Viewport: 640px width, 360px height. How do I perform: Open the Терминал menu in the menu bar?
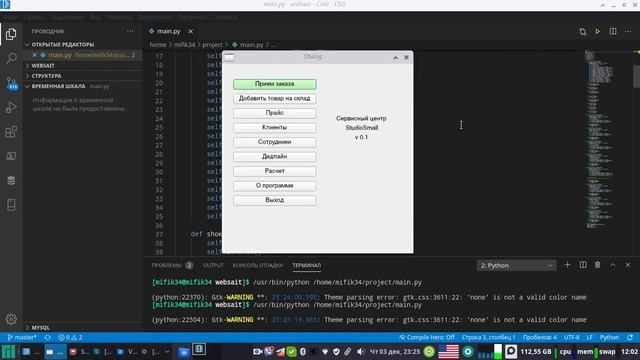(x=192, y=18)
